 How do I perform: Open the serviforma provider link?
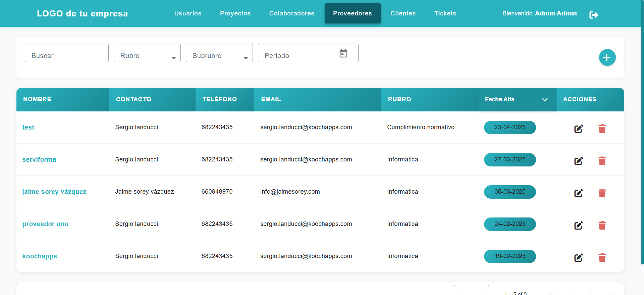tap(39, 160)
